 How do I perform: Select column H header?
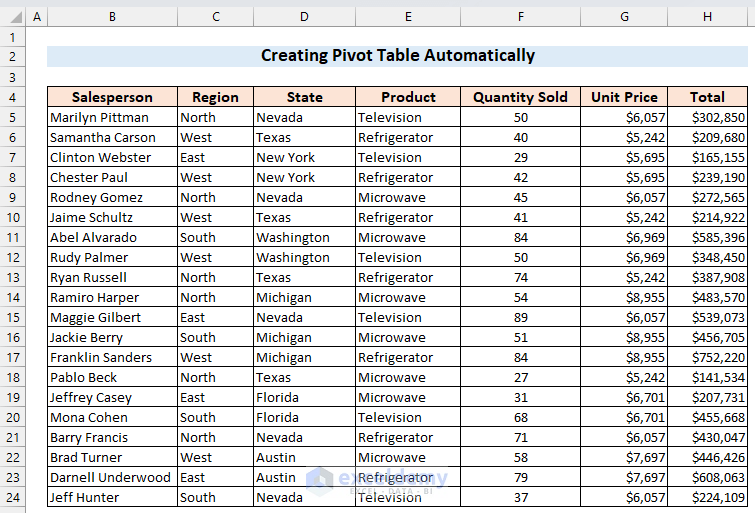click(x=707, y=17)
